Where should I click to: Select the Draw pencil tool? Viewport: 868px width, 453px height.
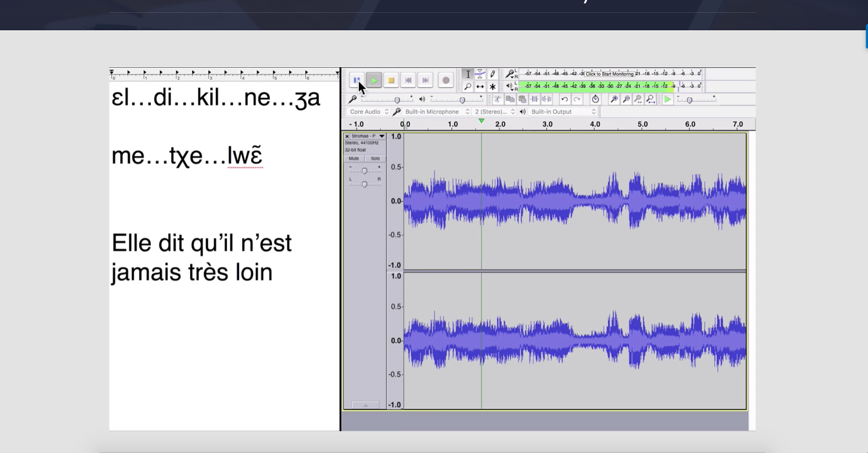coord(493,74)
